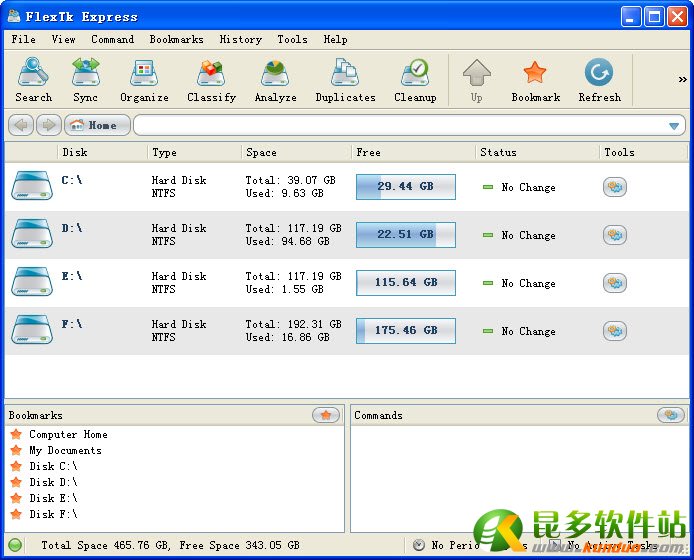Open tools for disk C:\ row
694x560 pixels.
(615, 187)
